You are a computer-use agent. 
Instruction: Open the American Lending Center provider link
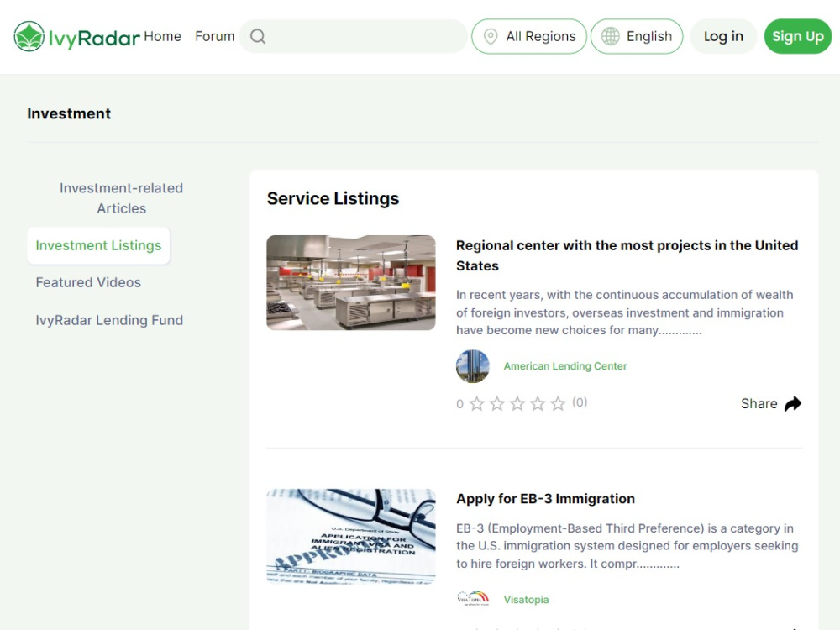click(x=565, y=366)
